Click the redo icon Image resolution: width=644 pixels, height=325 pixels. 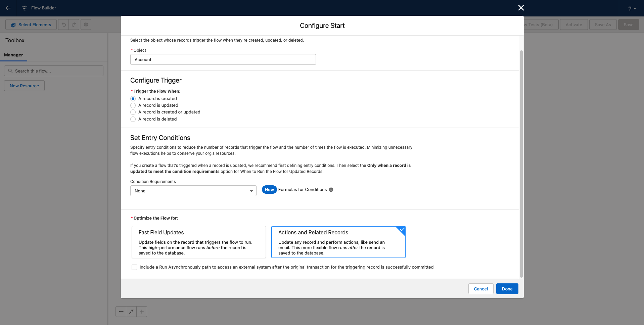(74, 24)
